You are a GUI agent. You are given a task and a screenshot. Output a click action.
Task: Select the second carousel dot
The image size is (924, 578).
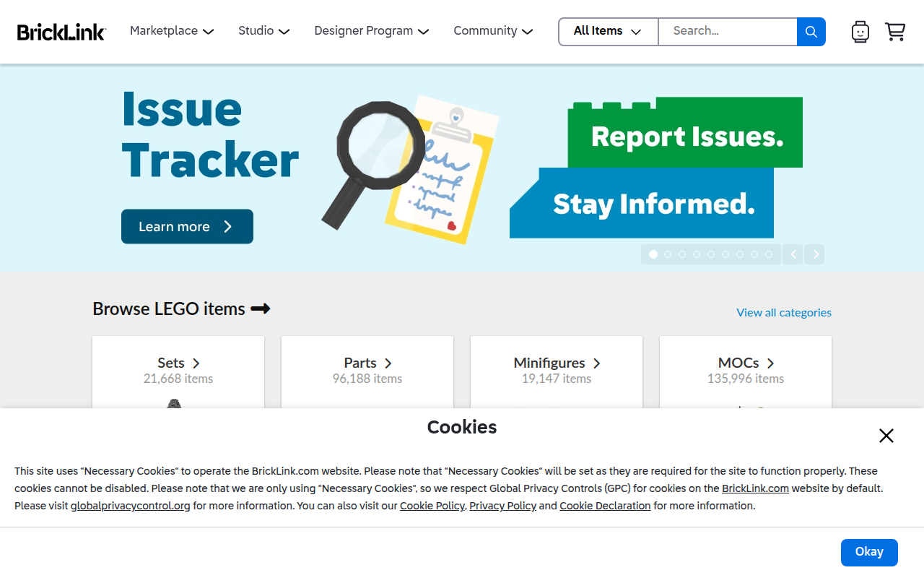coord(668,254)
